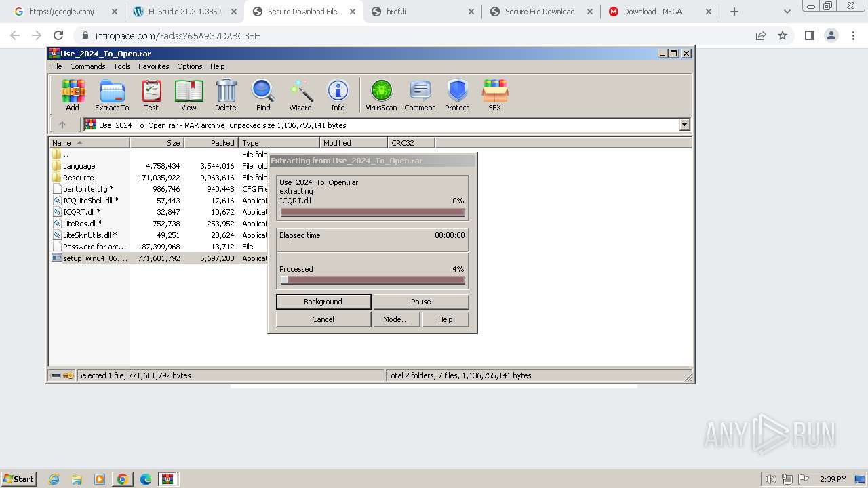
Task: Cancel the extraction
Action: click(323, 319)
